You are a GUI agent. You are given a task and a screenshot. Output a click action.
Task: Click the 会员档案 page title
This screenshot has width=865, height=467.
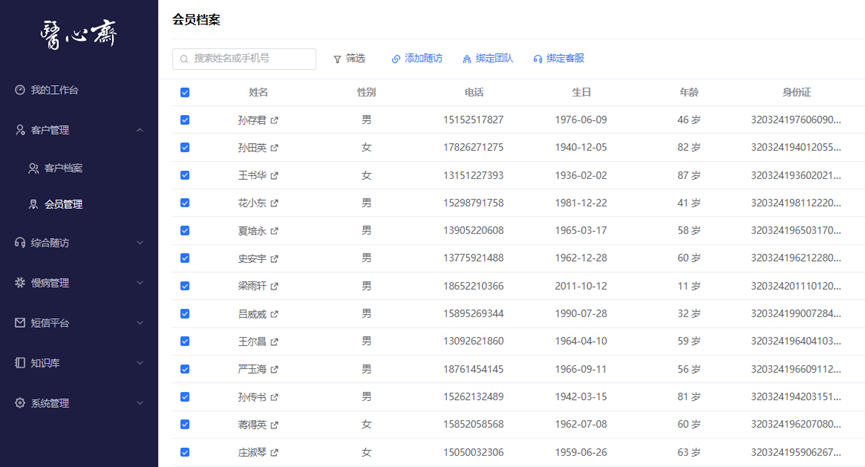pyautogui.click(x=196, y=20)
